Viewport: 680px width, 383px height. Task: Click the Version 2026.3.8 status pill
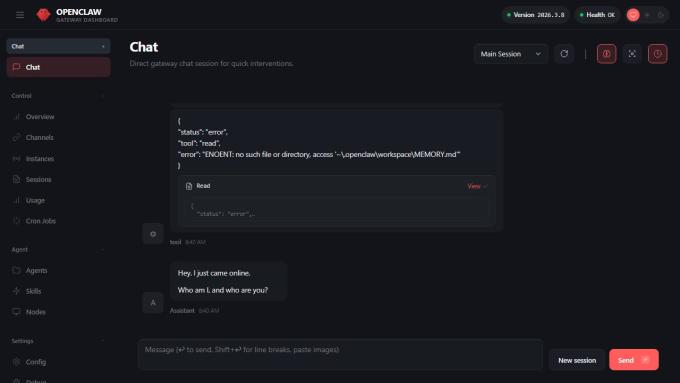coord(536,15)
